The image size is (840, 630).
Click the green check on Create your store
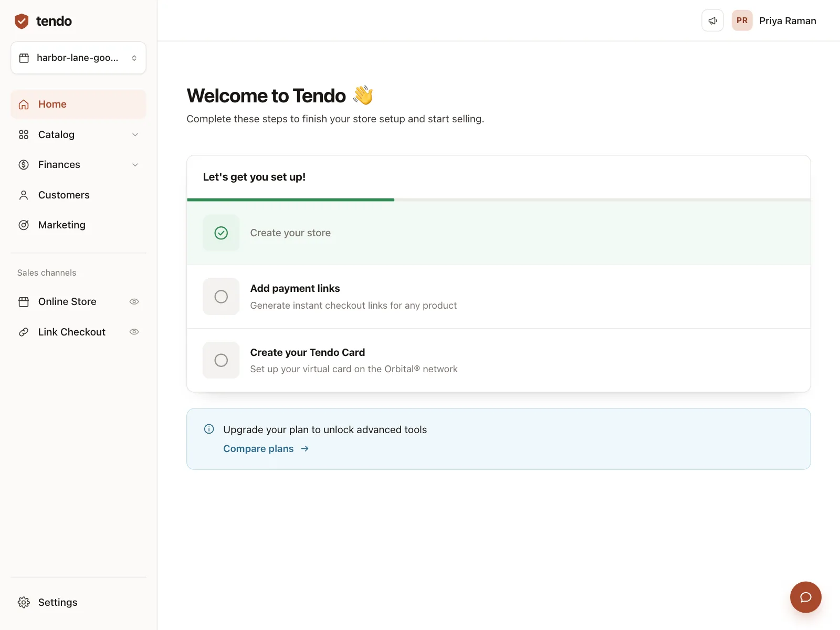[x=221, y=233]
